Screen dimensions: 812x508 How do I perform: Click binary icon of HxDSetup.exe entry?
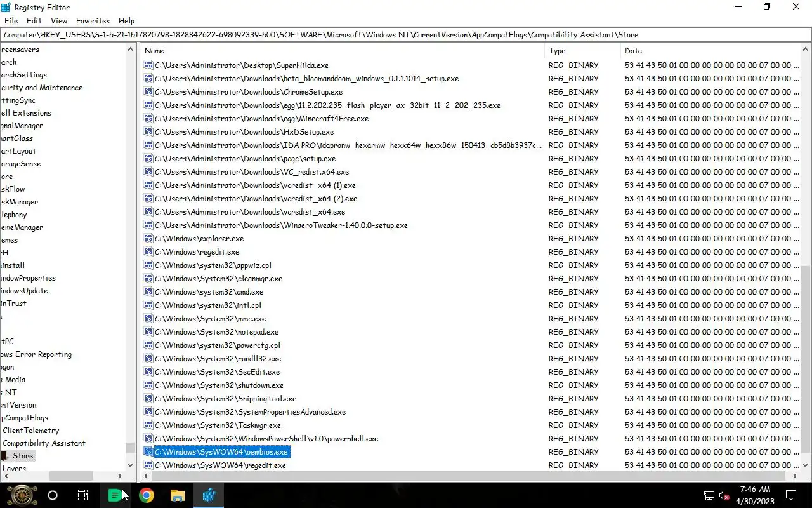pos(148,132)
